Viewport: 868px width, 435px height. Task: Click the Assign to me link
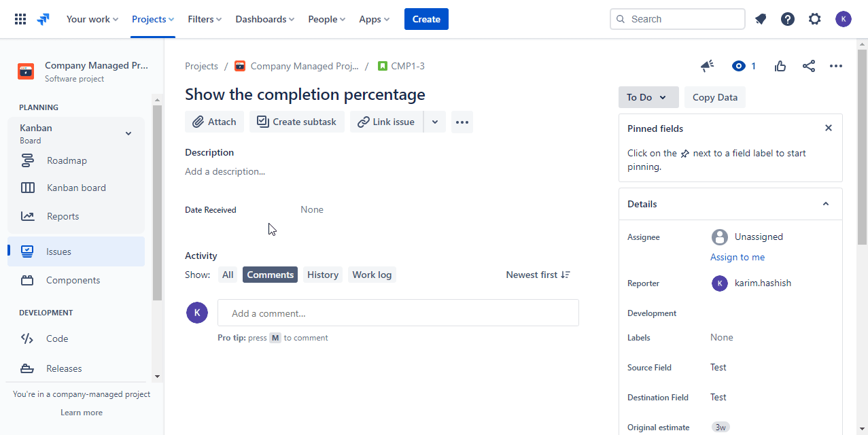coord(737,257)
